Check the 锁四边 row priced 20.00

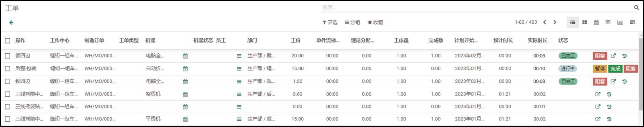pos(8,56)
